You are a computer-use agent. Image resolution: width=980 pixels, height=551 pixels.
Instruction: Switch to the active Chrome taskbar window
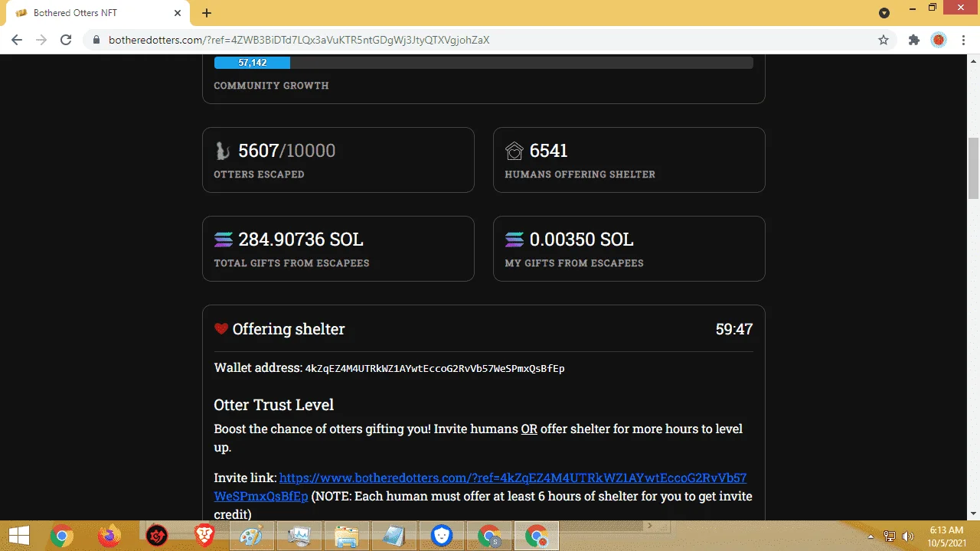coord(537,536)
